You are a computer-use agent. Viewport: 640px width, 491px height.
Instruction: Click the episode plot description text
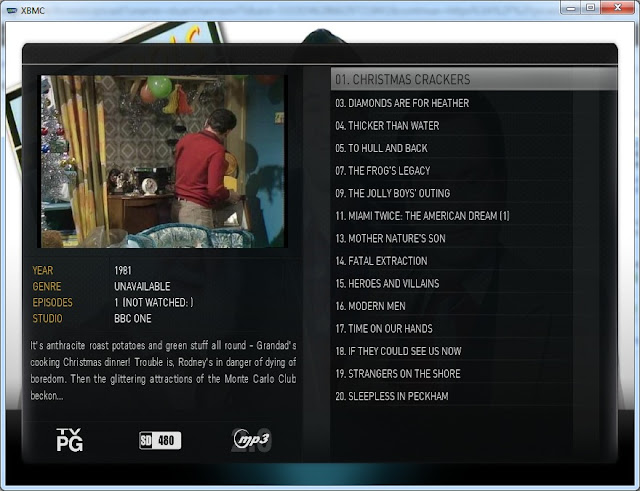163,371
